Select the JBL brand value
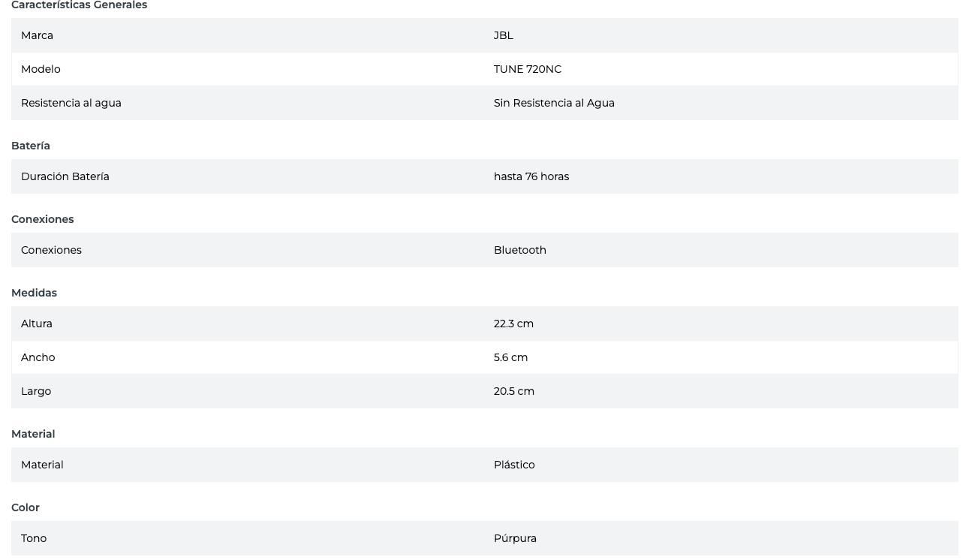The height and width of the screenshot is (560, 966). (504, 35)
